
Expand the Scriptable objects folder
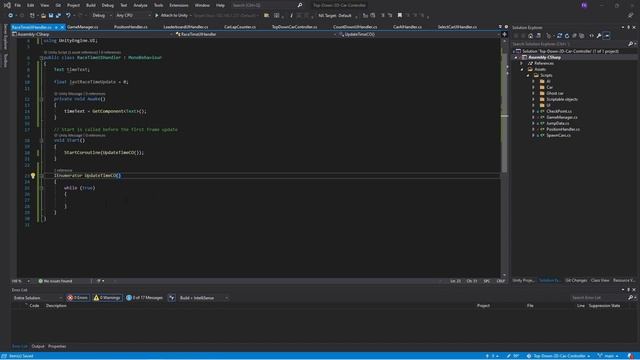pos(533,99)
